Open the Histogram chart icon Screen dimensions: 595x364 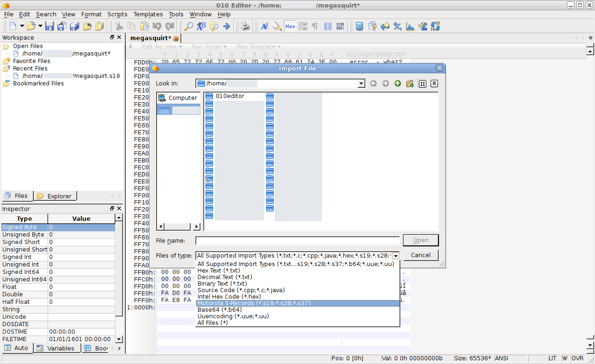tap(410, 26)
